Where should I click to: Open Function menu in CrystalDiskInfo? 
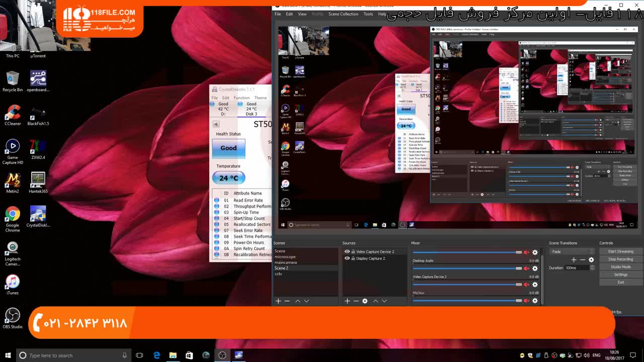point(242,98)
